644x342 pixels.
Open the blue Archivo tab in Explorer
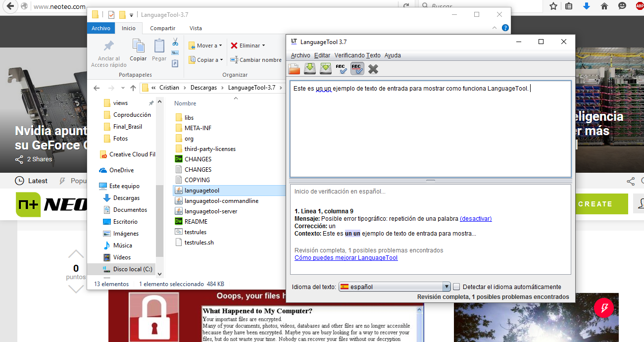click(101, 28)
